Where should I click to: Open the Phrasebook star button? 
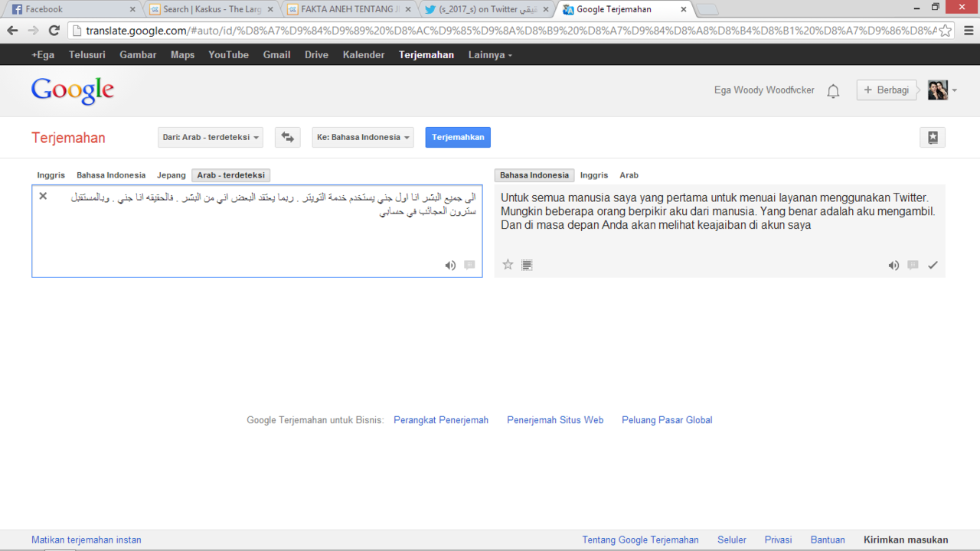[933, 138]
